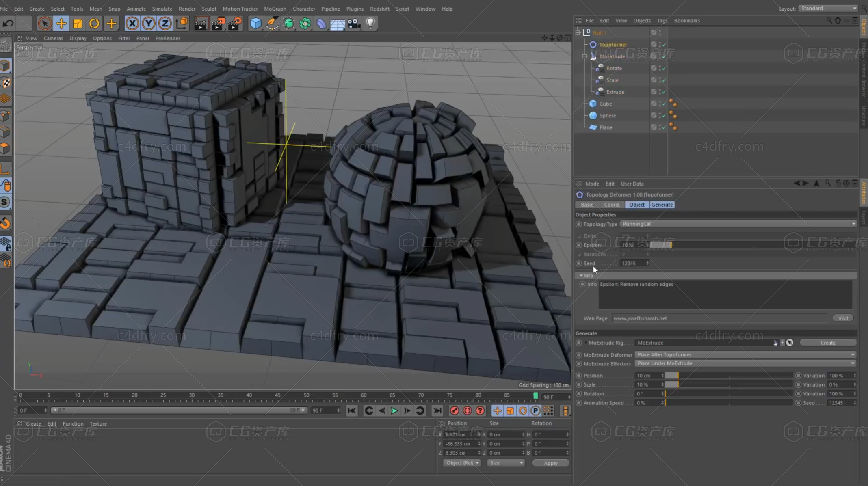Click the Visit web page button
The image size is (868, 486).
click(x=843, y=318)
